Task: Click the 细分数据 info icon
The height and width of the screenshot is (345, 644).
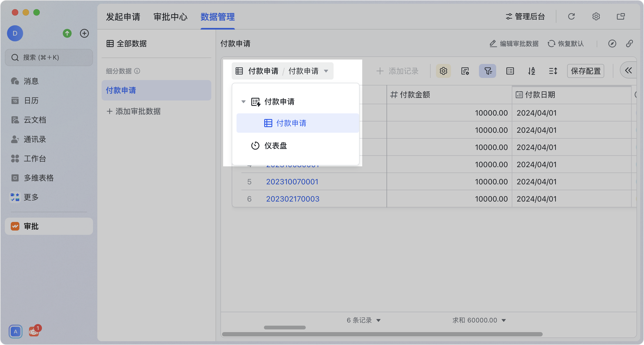Action: click(137, 71)
